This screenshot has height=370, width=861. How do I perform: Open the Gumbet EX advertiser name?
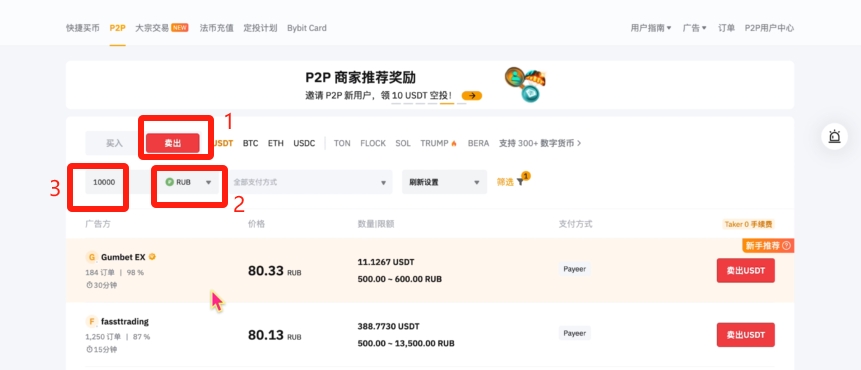coord(123,257)
